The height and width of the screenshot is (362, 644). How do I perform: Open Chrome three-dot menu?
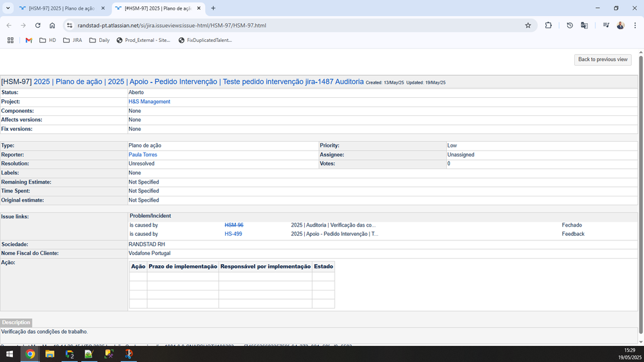point(635,26)
